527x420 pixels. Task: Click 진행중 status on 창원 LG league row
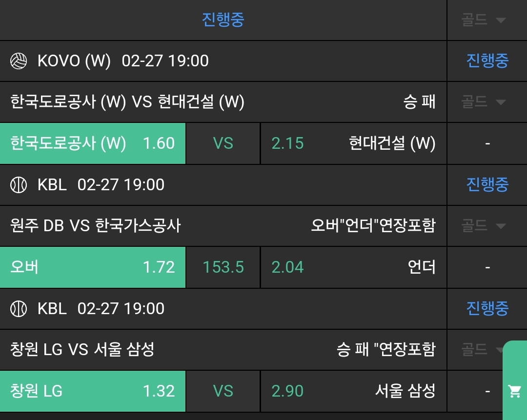(x=487, y=309)
